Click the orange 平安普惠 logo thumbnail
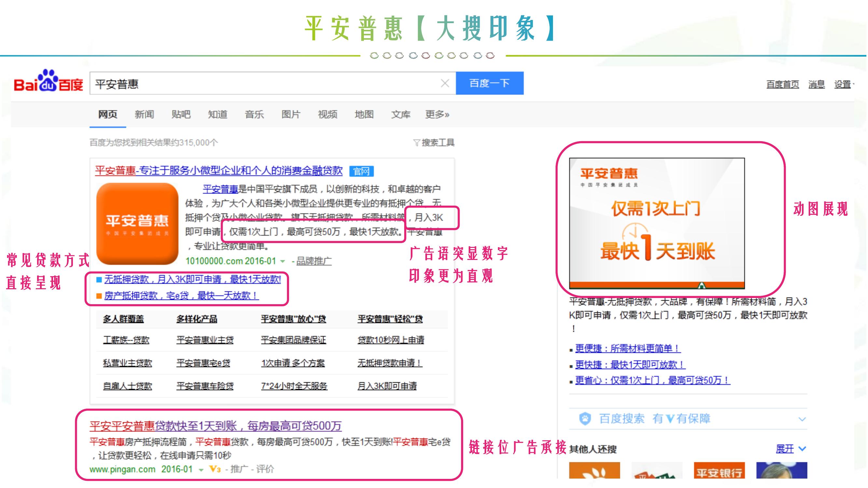Screen dimensions: 868x488 click(137, 224)
